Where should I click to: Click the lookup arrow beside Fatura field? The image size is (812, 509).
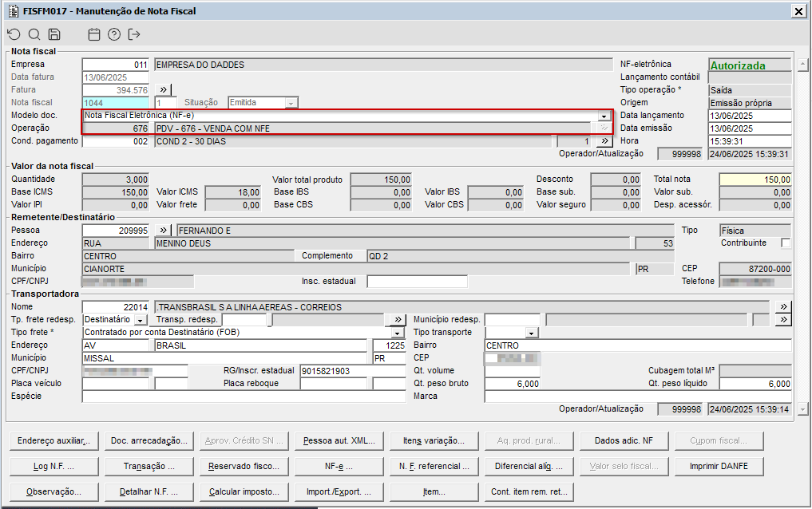[164, 90]
